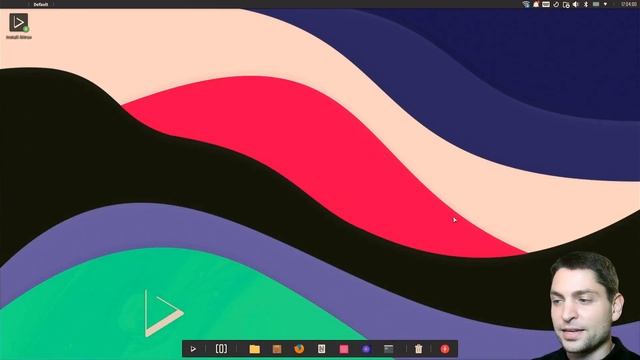This screenshot has height=360, width=640.
Task: Open the volume speaker tray icon
Action: 576,4
